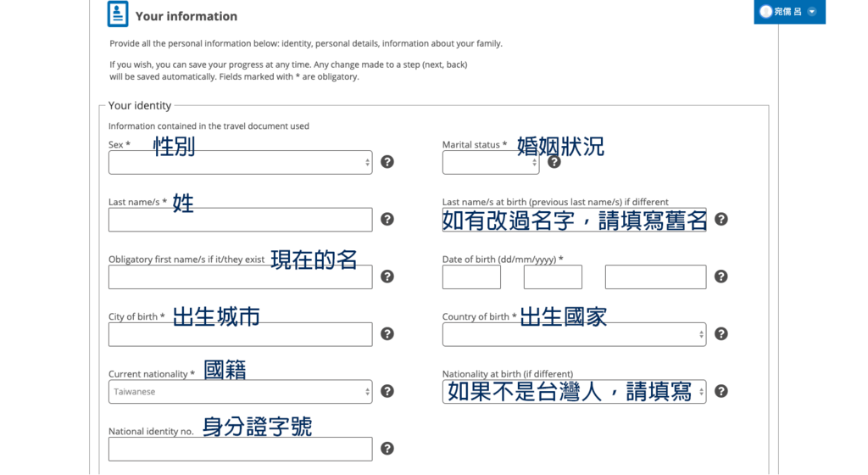Open help for Nationality at birth
Image resolution: width=868 pixels, height=475 pixels.
coord(721,391)
